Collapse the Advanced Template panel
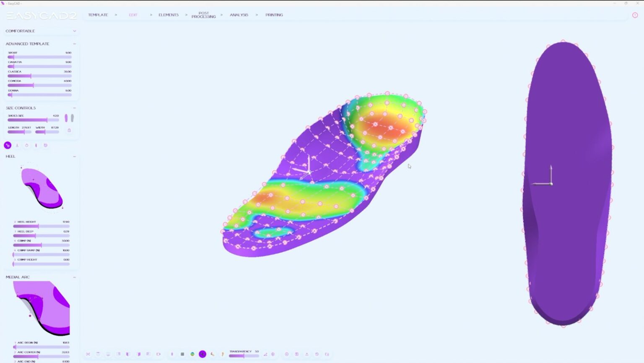Image resolution: width=644 pixels, height=363 pixels. pos(75,44)
